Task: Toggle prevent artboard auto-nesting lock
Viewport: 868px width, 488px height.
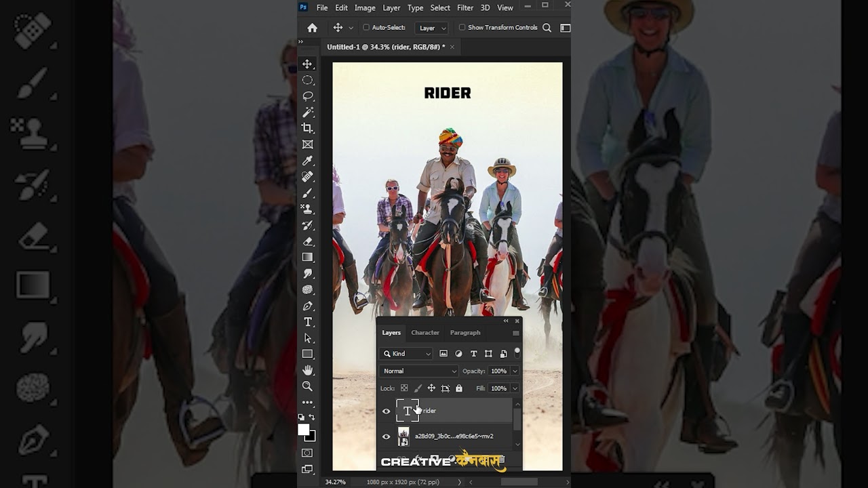Action: 445,388
